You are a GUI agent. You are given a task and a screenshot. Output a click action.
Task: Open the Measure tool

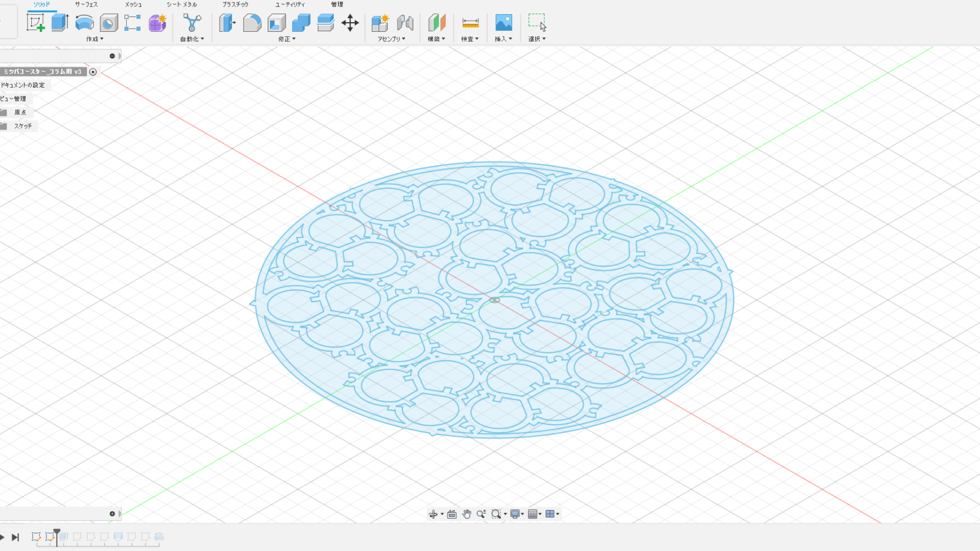coord(470,23)
